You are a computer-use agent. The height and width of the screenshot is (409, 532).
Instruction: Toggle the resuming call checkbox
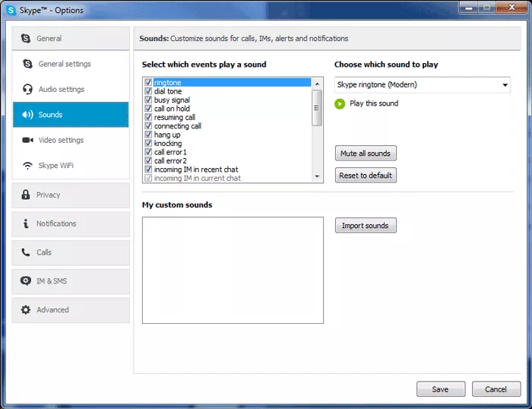tap(148, 117)
